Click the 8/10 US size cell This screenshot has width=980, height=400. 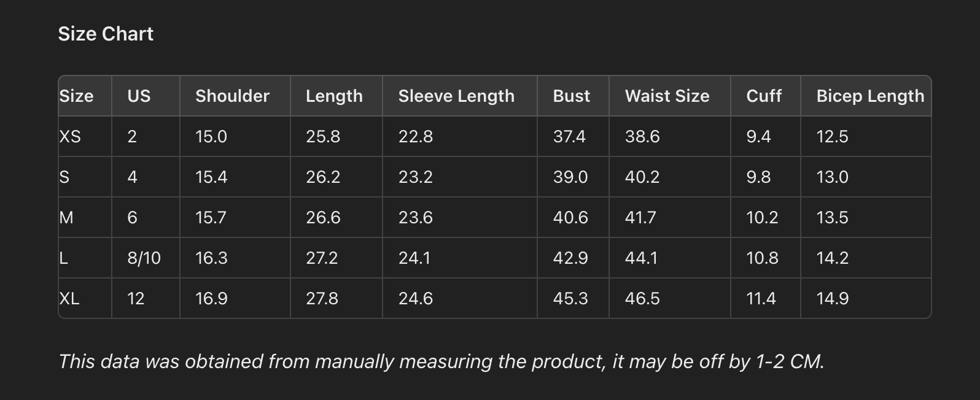click(x=144, y=258)
